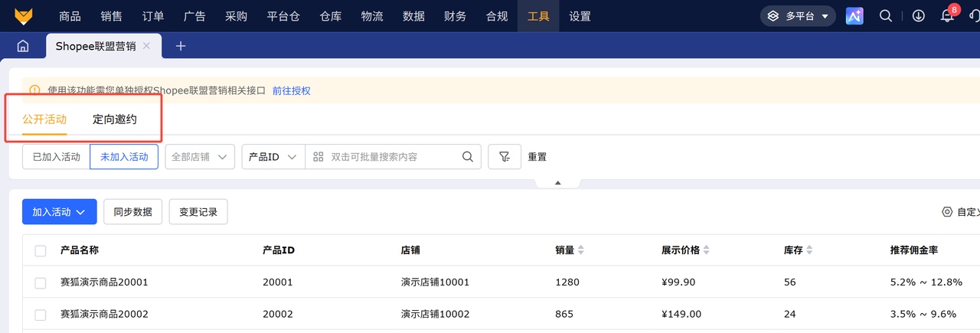Select the 未加入活动 filter
980x333 pixels.
point(124,156)
